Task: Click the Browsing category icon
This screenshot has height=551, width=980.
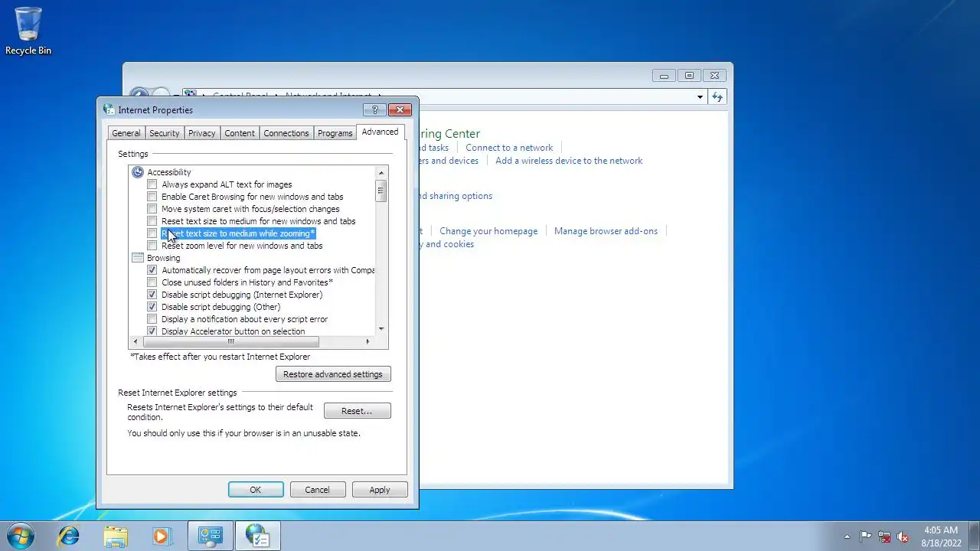Action: click(x=138, y=258)
